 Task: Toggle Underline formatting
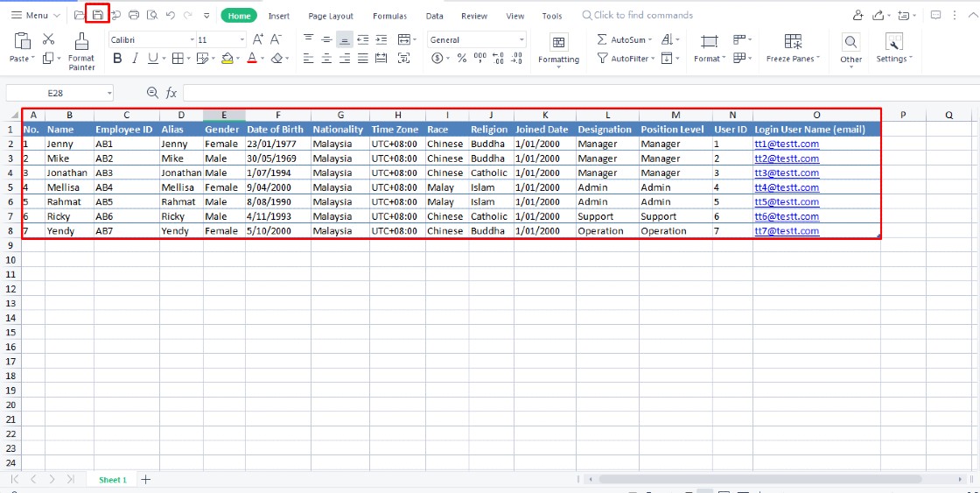pos(152,58)
